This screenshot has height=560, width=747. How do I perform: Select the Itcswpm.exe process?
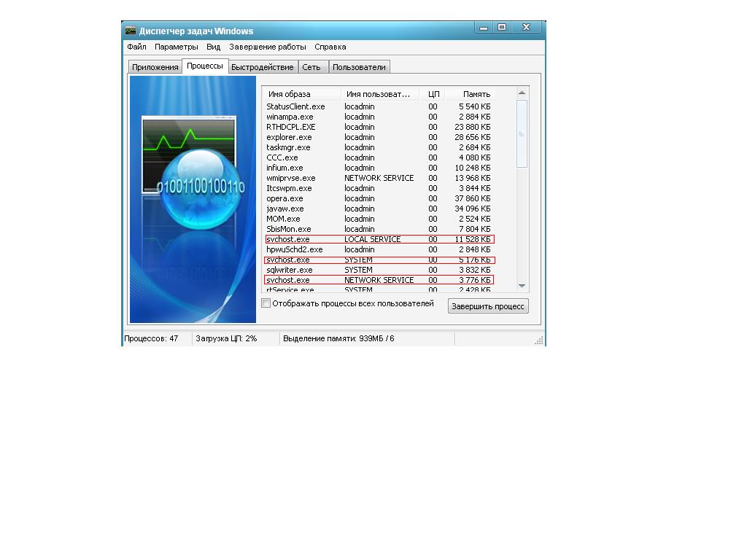(x=379, y=188)
